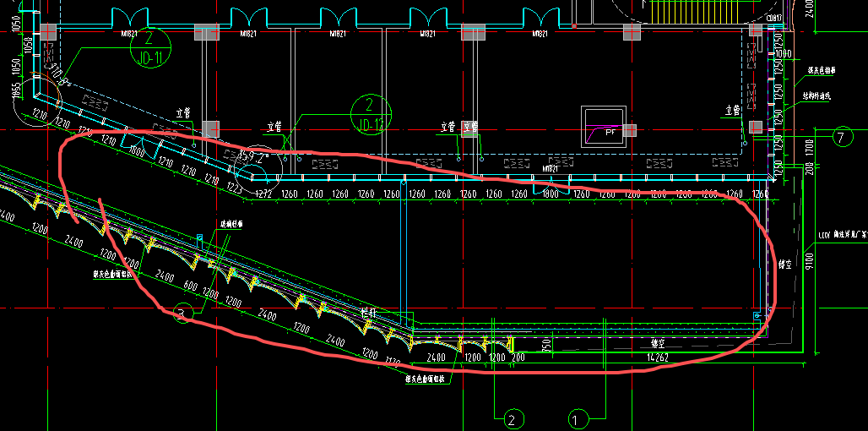Click the 159.2° angle annotation
Viewport: 868px width, 431px height.
pyautogui.click(x=253, y=157)
